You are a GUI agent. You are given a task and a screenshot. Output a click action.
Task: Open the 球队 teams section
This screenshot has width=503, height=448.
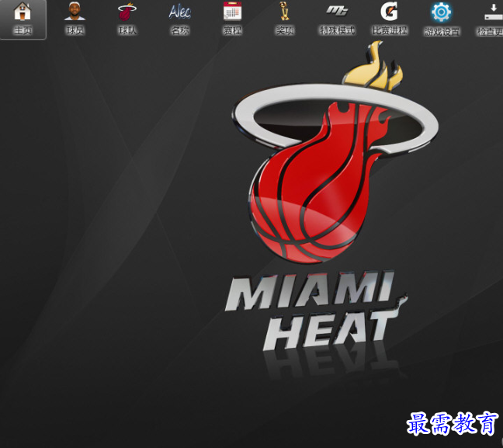(127, 19)
